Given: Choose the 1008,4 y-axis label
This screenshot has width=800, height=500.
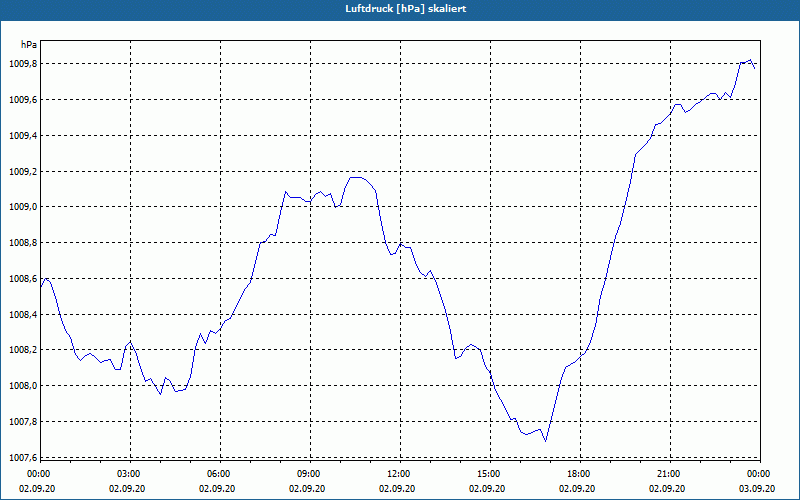Looking at the screenshot, I should coord(23,314).
